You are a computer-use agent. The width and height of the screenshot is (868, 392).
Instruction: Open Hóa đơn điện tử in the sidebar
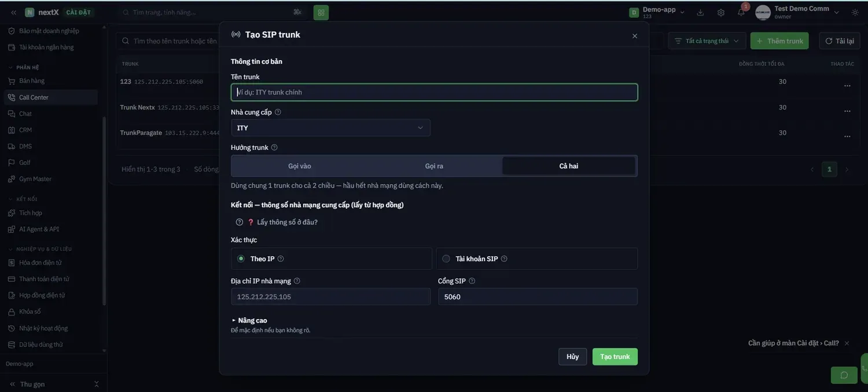[x=50, y=262]
